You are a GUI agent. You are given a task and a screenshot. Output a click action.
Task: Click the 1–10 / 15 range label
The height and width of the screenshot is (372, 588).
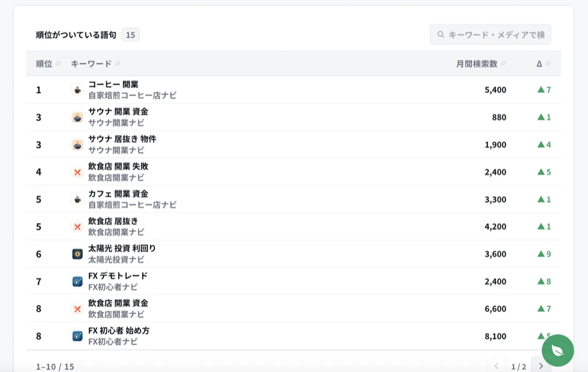tap(55, 366)
